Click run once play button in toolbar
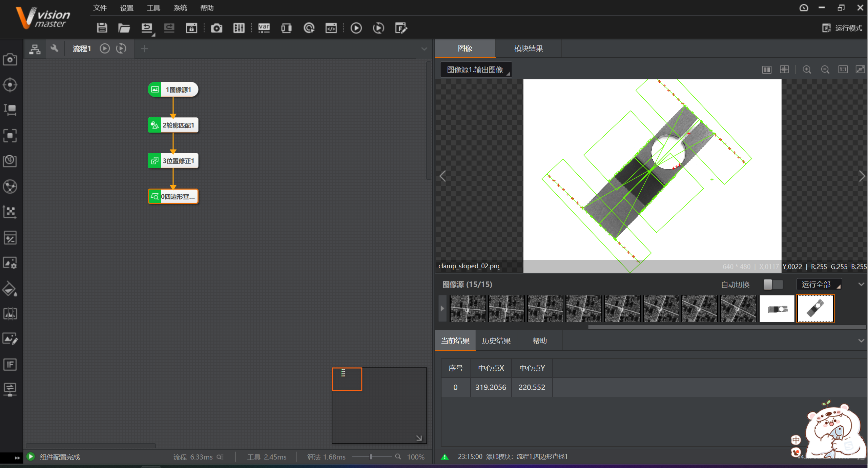The width and height of the screenshot is (868, 468). point(356,28)
